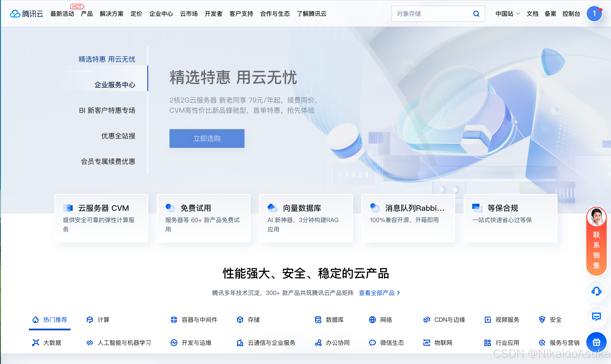Expand the 中国站 region dropdown
This screenshot has width=611, height=364.
click(507, 14)
